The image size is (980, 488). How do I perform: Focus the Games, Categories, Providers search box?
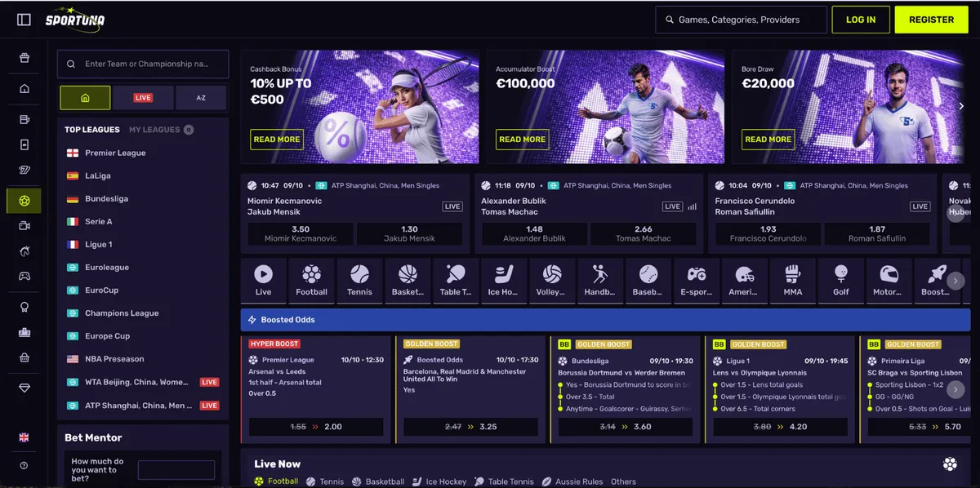[741, 20]
